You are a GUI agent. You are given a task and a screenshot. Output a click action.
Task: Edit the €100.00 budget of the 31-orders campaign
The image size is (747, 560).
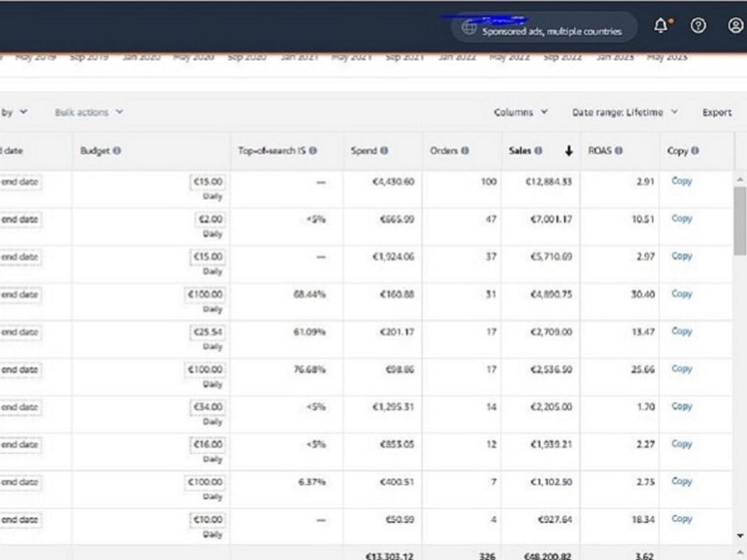tap(205, 294)
